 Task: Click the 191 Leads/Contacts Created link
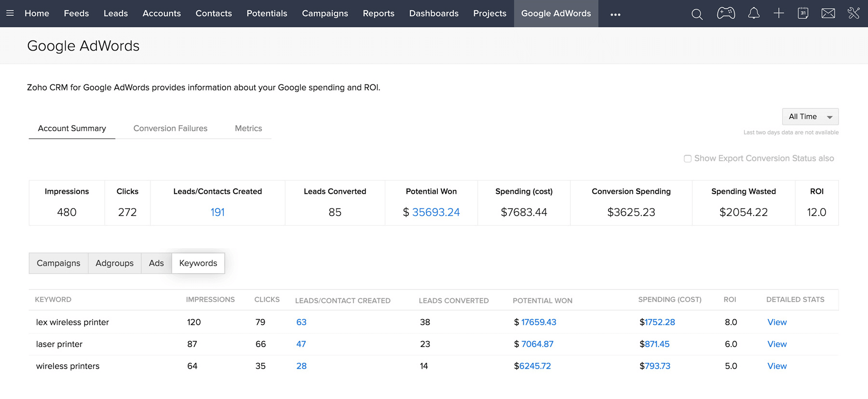coord(217,213)
